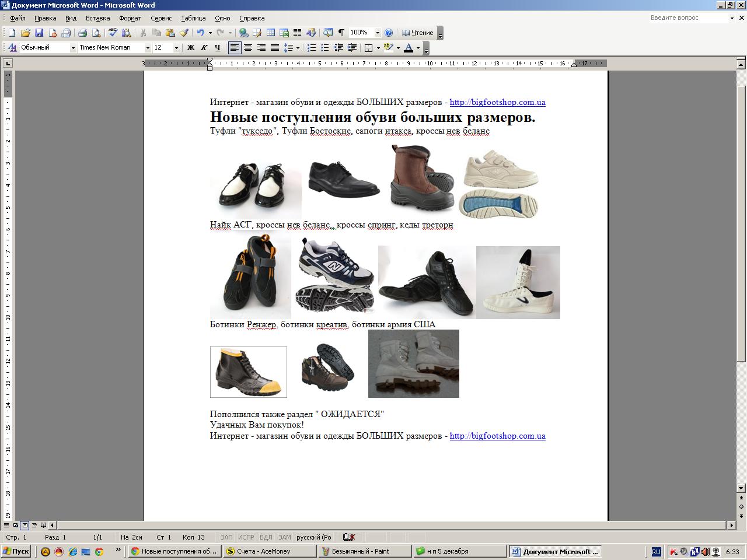Copy the selection to clipboard
This screenshot has width=747, height=560.
[156, 33]
